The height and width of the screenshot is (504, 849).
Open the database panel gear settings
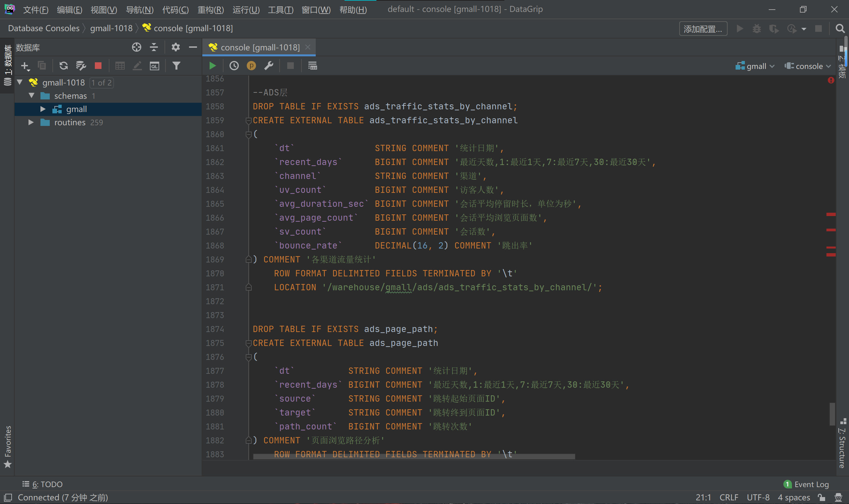tap(175, 47)
